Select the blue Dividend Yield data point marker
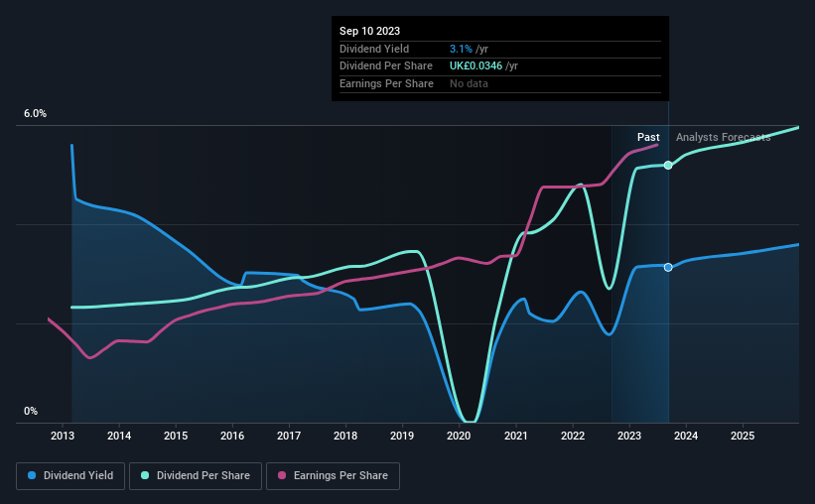 (x=668, y=267)
